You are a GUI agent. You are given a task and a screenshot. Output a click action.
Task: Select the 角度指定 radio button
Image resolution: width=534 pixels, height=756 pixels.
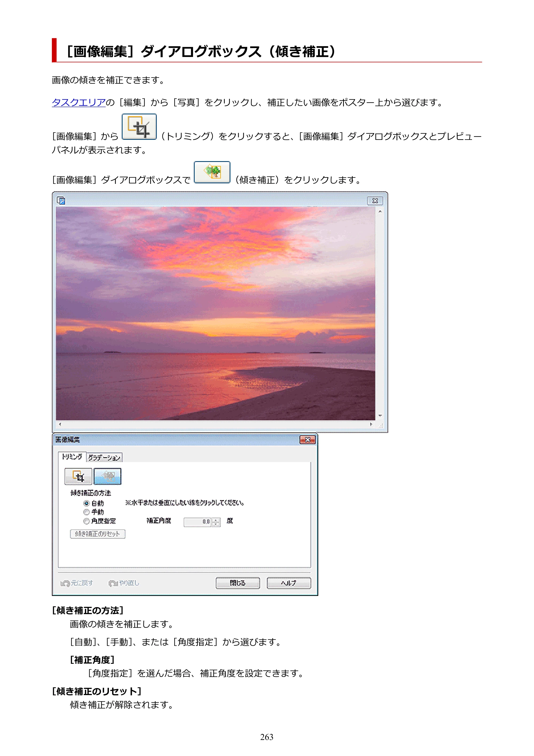pos(87,521)
